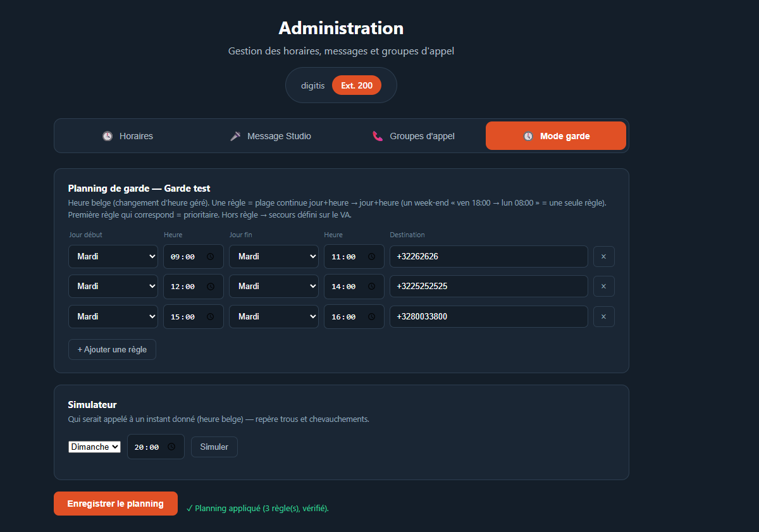Click the digitis account label
Image resolution: width=759 pixels, height=532 pixels.
[312, 85]
